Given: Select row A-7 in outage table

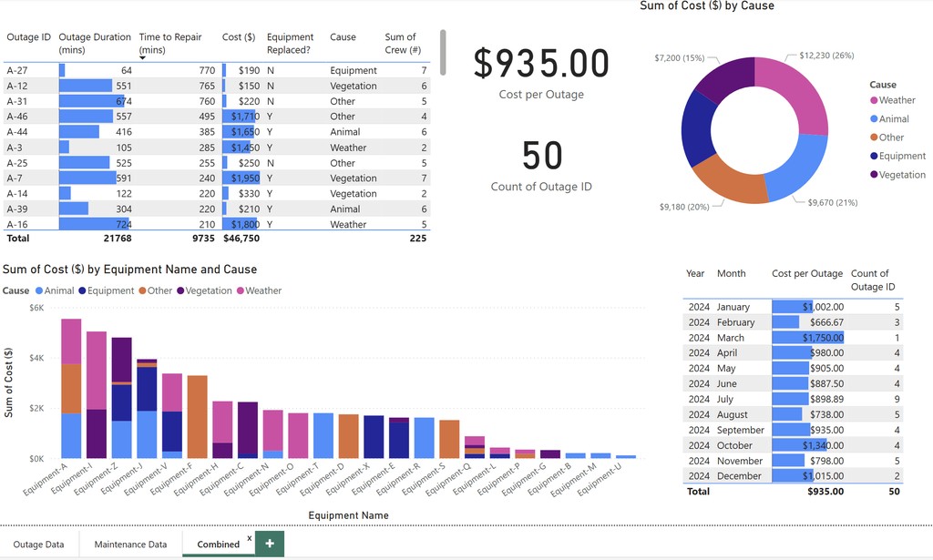Looking at the screenshot, I should (217, 178).
